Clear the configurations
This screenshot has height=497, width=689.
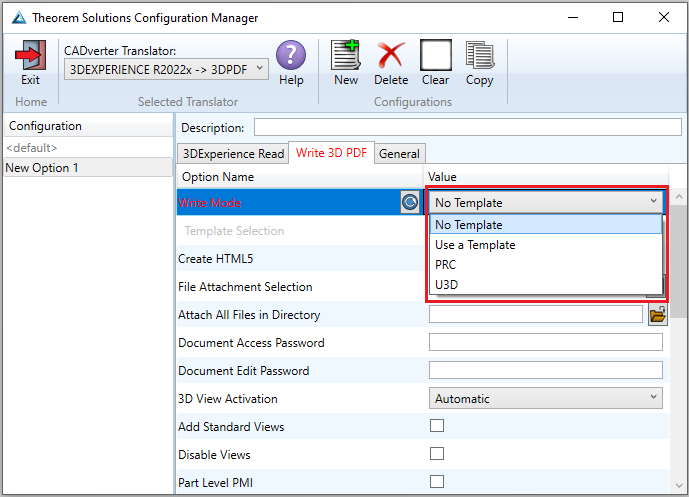pos(435,55)
